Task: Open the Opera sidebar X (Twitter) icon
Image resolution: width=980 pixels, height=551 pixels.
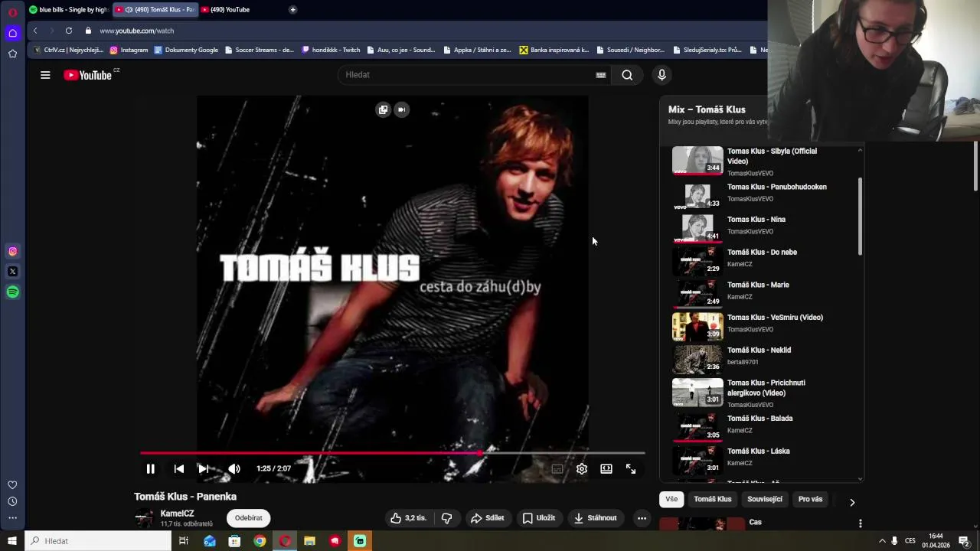Action: point(13,272)
